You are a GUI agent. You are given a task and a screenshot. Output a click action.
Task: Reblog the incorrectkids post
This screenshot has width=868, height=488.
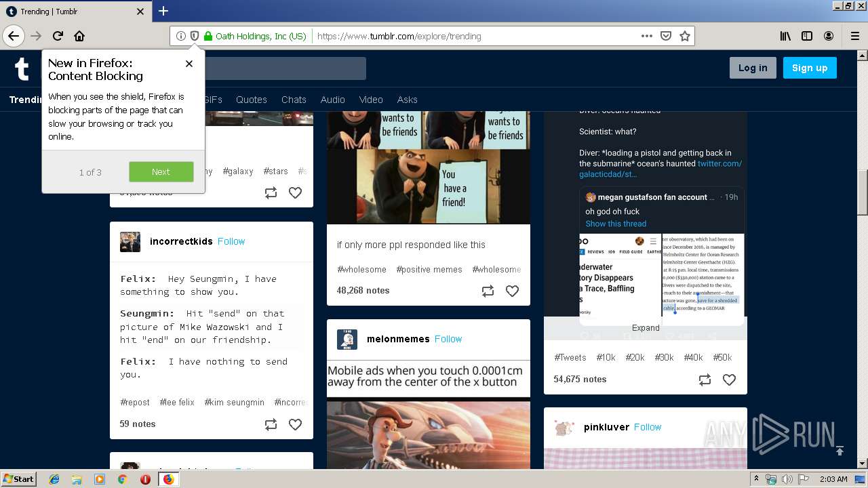point(271,424)
